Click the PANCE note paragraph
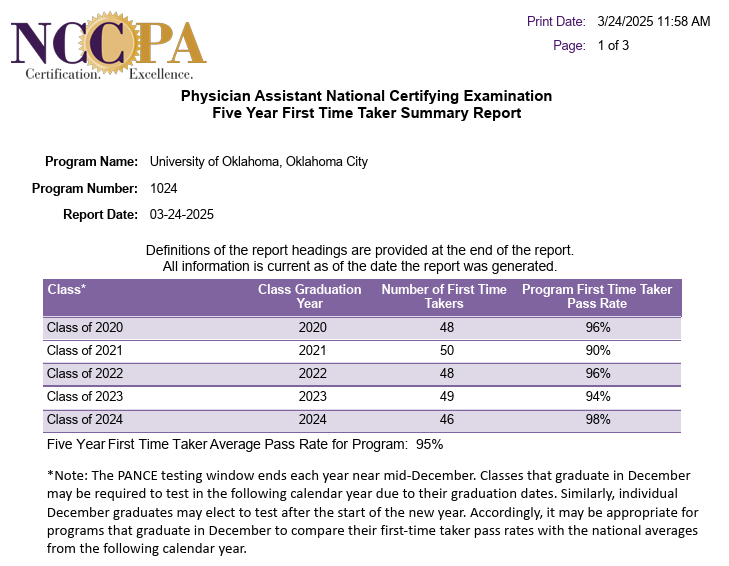This screenshot has height=566, width=729. pos(372,512)
